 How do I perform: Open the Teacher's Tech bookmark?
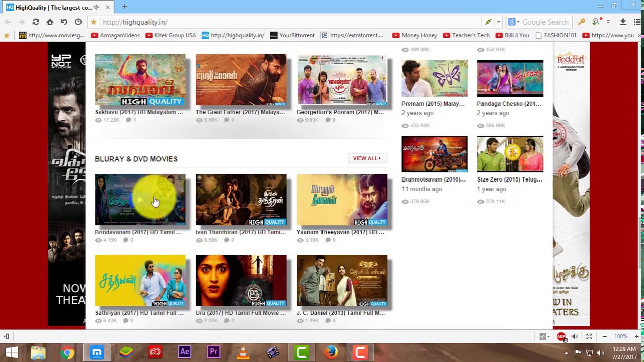click(x=466, y=35)
